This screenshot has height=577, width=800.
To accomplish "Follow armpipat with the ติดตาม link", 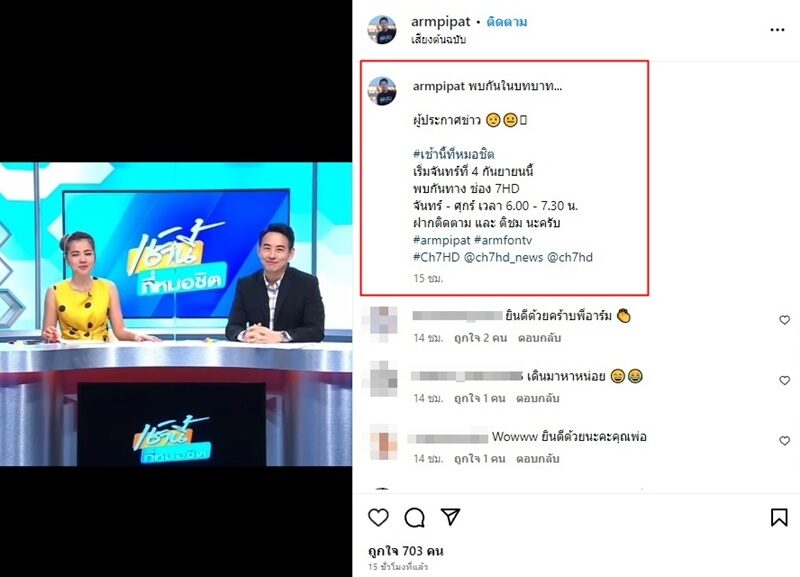I will [507, 22].
